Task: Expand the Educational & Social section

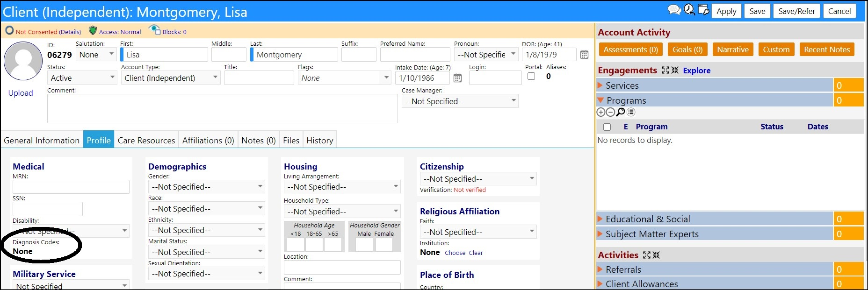Action: click(600, 219)
